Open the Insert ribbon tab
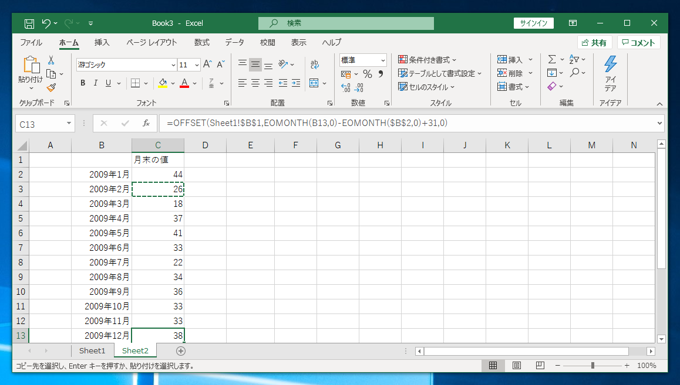The image size is (680, 385). tap(102, 42)
